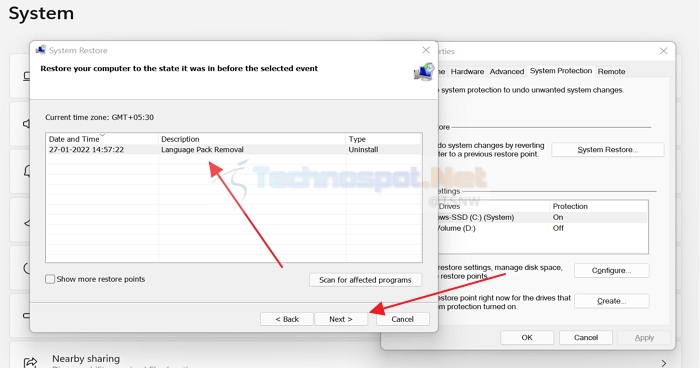Expand the Nearby sharing chevron
Viewport: 700px width, 368px height.
click(x=664, y=363)
